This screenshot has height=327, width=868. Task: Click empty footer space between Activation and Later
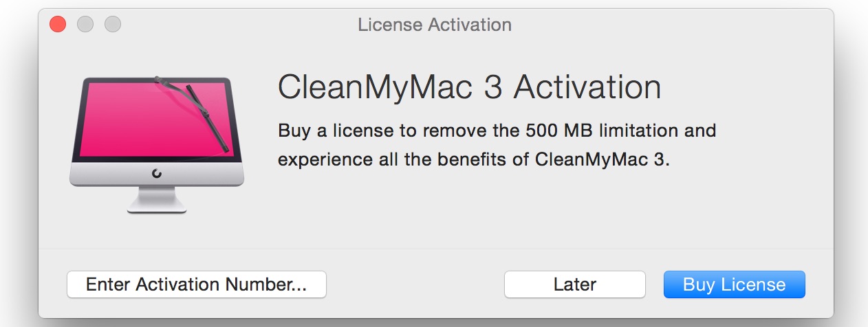(x=415, y=284)
